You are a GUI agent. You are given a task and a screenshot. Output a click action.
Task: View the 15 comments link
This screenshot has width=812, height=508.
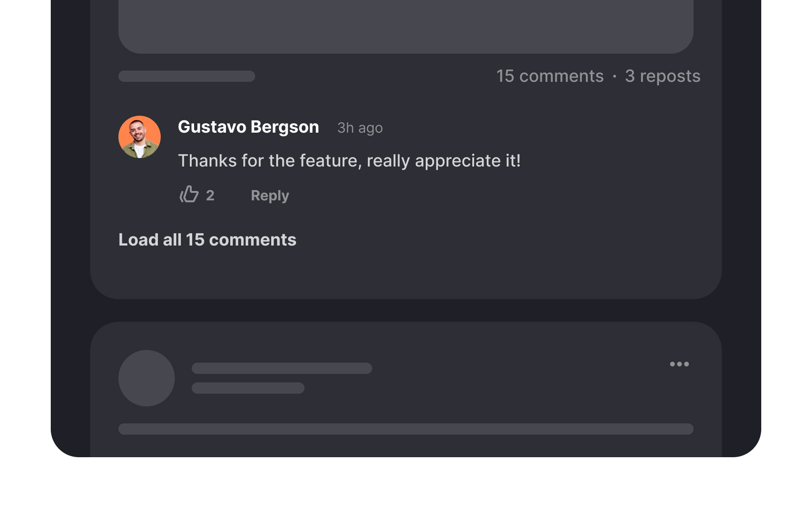tap(550, 76)
